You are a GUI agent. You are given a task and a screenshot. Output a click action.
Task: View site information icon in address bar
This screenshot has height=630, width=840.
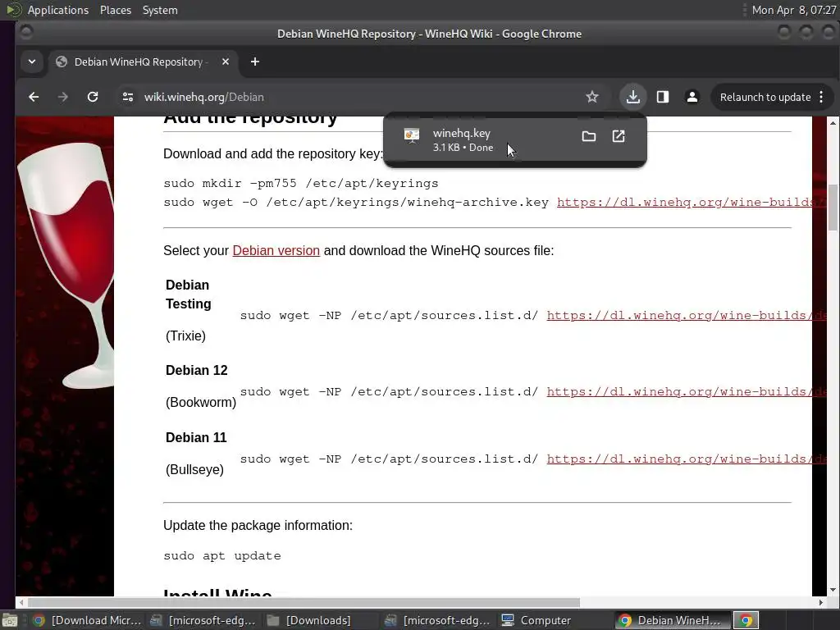(128, 97)
